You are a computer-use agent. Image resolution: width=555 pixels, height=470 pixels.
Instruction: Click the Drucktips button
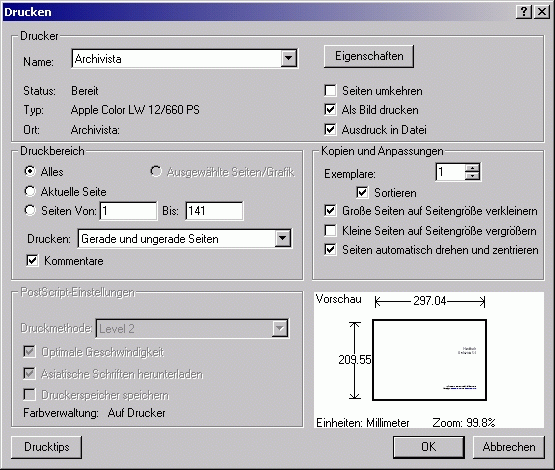tap(46, 447)
